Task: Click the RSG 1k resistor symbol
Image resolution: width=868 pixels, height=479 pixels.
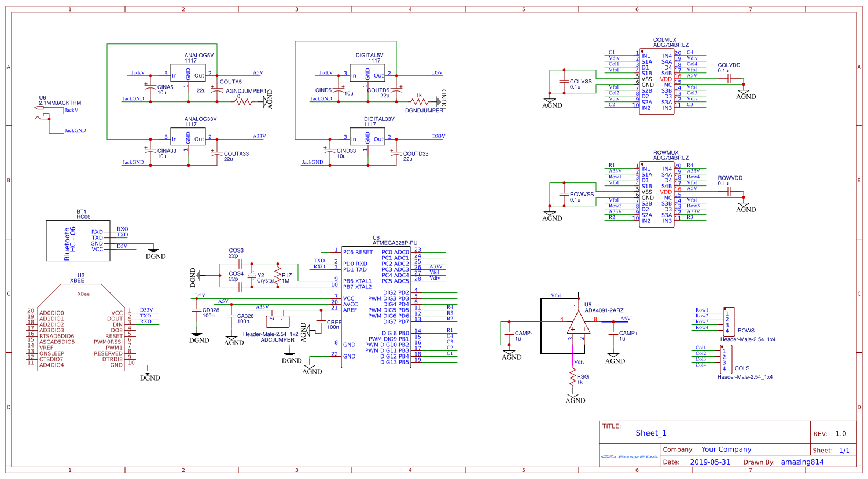Action: (x=573, y=379)
